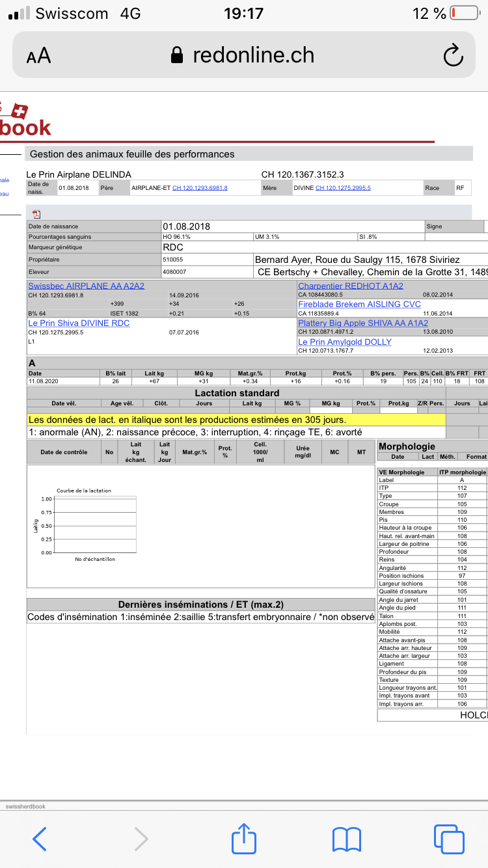
Task: Click the lactation curve chart
Action: pos(95,524)
